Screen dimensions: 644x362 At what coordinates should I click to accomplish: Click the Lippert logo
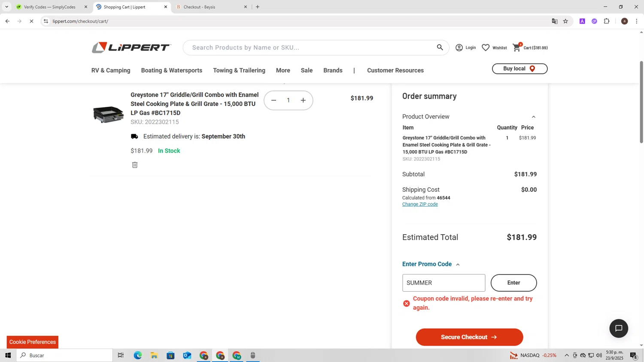[131, 48]
